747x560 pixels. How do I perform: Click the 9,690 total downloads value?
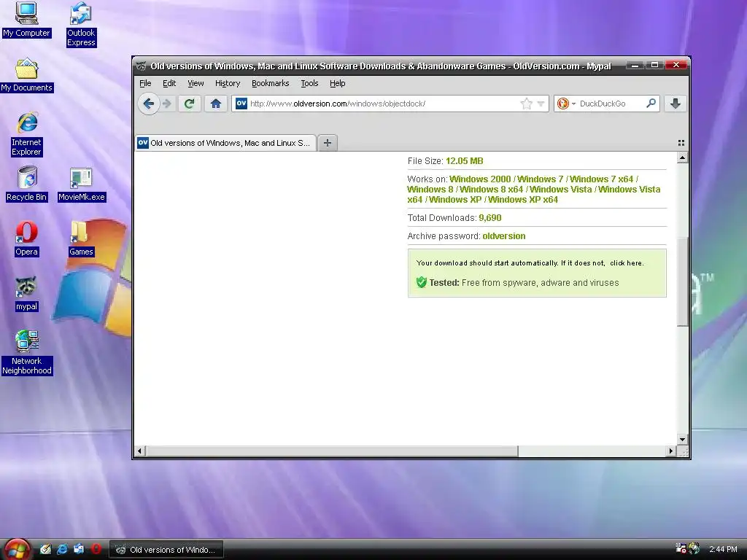490,217
